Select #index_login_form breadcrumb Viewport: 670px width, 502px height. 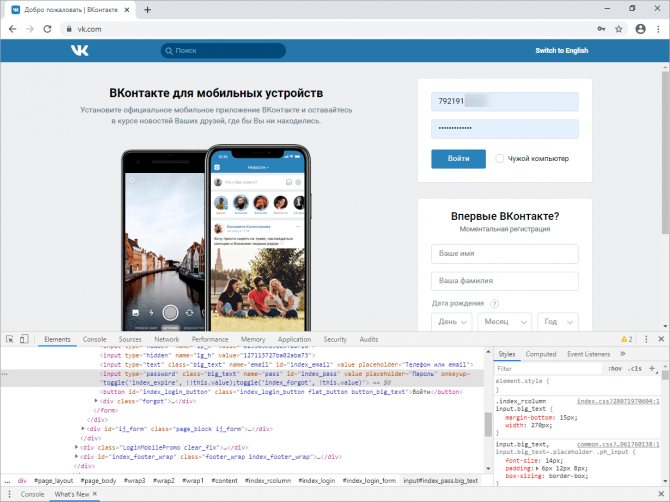pos(369,481)
